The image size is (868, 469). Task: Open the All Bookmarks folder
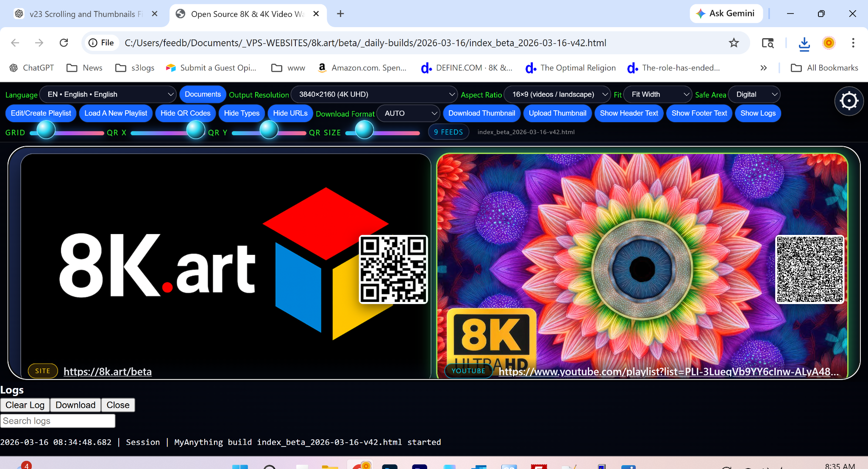(x=824, y=68)
